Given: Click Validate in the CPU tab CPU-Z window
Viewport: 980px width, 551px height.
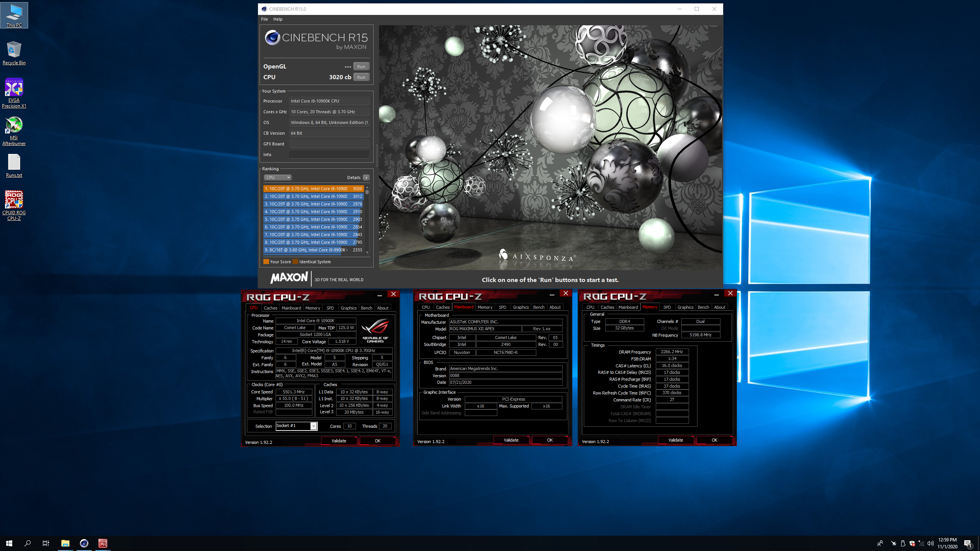Looking at the screenshot, I should point(339,441).
